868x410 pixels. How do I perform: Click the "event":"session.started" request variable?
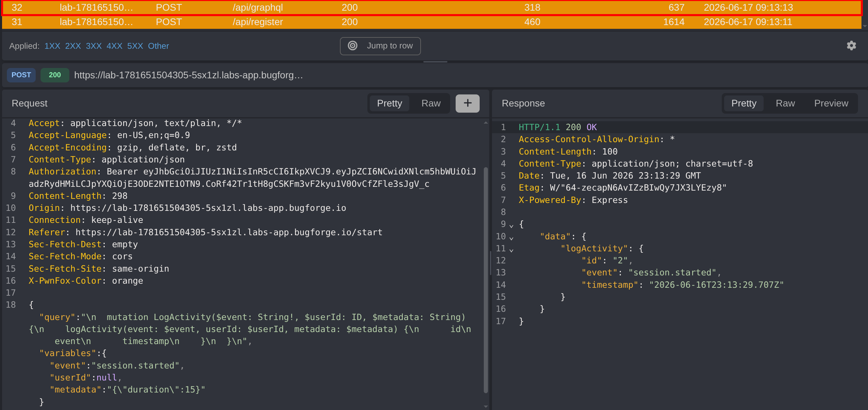(117, 366)
